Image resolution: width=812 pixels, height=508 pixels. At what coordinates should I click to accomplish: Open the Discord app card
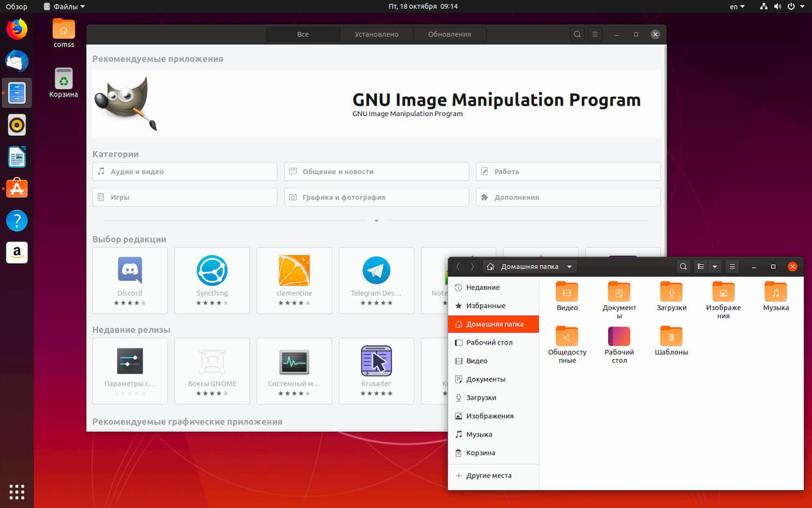tap(130, 281)
